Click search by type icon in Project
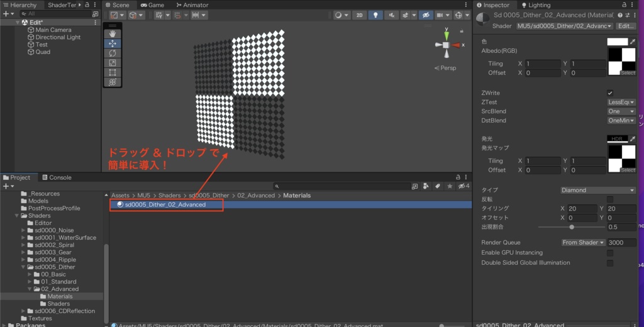 point(426,186)
